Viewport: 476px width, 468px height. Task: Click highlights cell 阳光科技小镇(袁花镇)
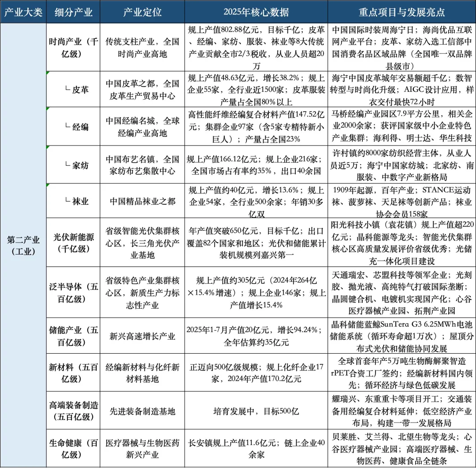[x=402, y=243]
